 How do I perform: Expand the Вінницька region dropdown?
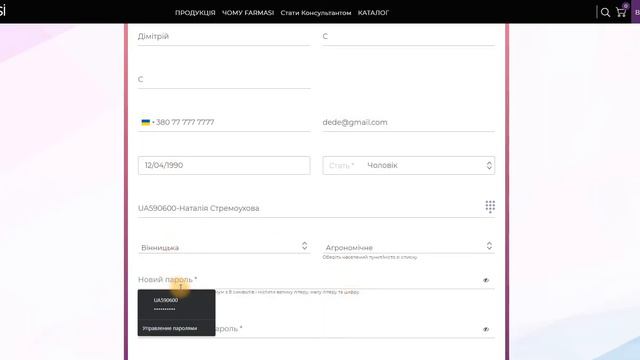[x=224, y=247]
